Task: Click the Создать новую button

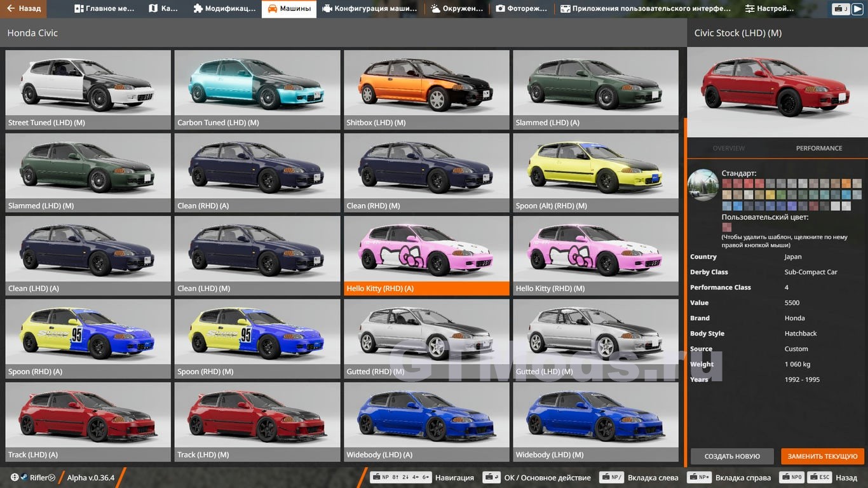Action: pyautogui.click(x=731, y=456)
